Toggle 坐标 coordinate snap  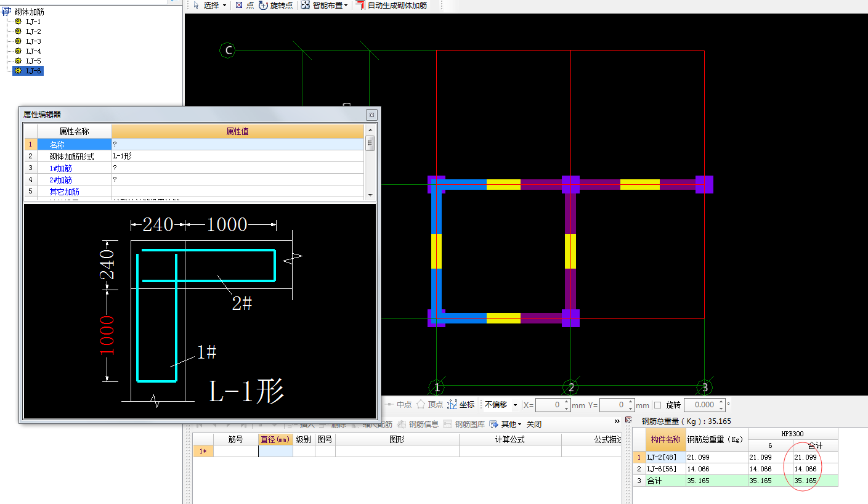(461, 405)
